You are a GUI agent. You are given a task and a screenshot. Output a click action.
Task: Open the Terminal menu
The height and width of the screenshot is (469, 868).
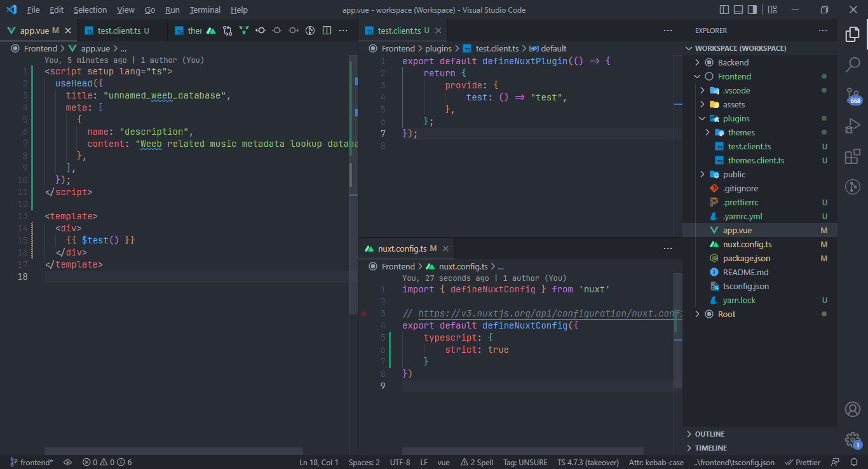[205, 10]
